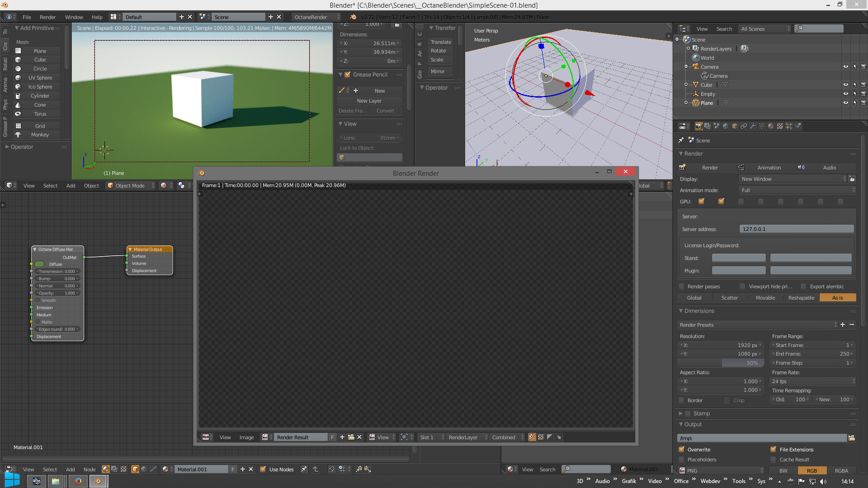
Task: Hide the Cube in outliner
Action: click(x=845, y=84)
